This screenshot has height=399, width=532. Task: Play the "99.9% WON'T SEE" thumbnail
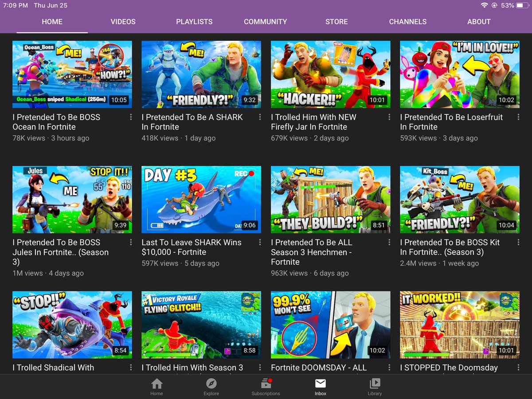[x=331, y=325]
